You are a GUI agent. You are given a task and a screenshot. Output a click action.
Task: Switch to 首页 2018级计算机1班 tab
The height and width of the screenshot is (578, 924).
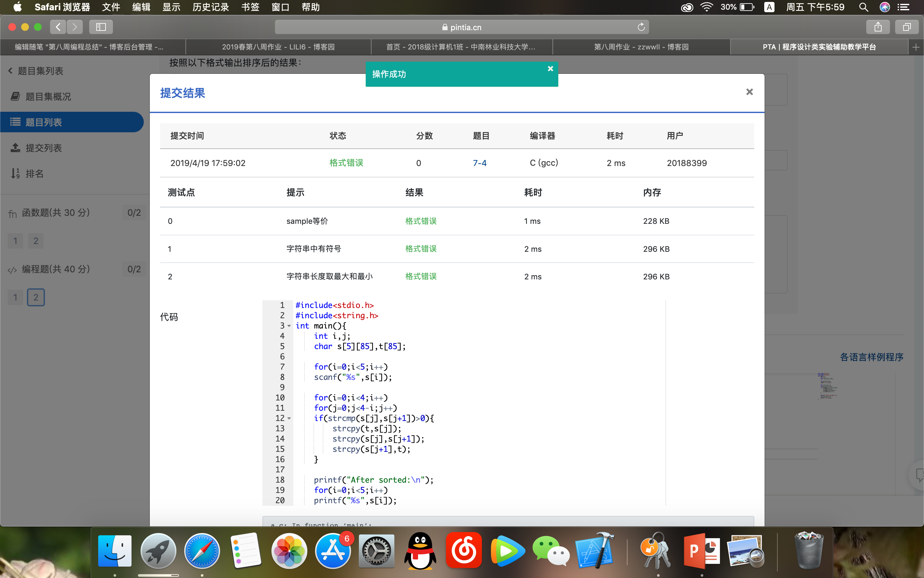462,47
